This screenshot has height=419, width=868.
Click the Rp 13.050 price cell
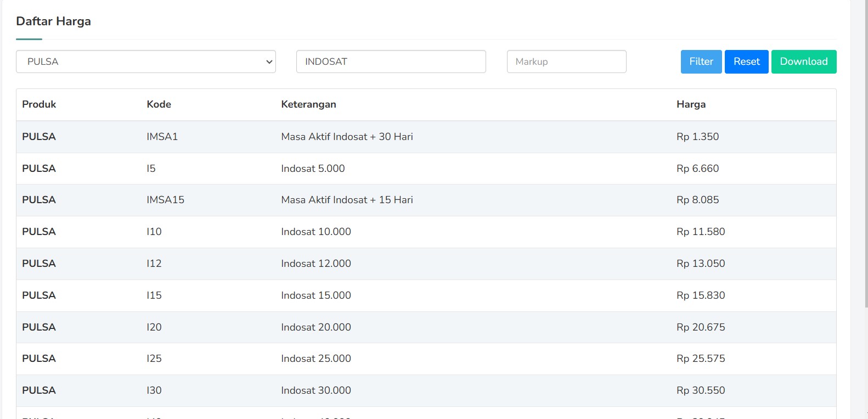coord(700,264)
